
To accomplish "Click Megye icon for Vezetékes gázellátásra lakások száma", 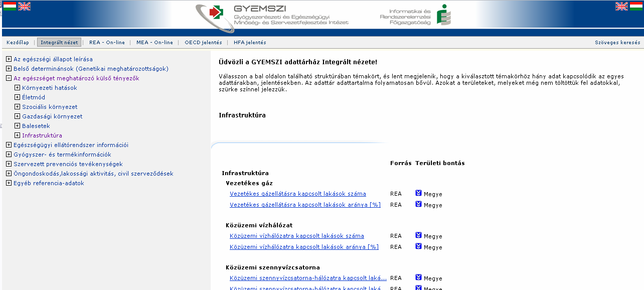I will pos(419,193).
